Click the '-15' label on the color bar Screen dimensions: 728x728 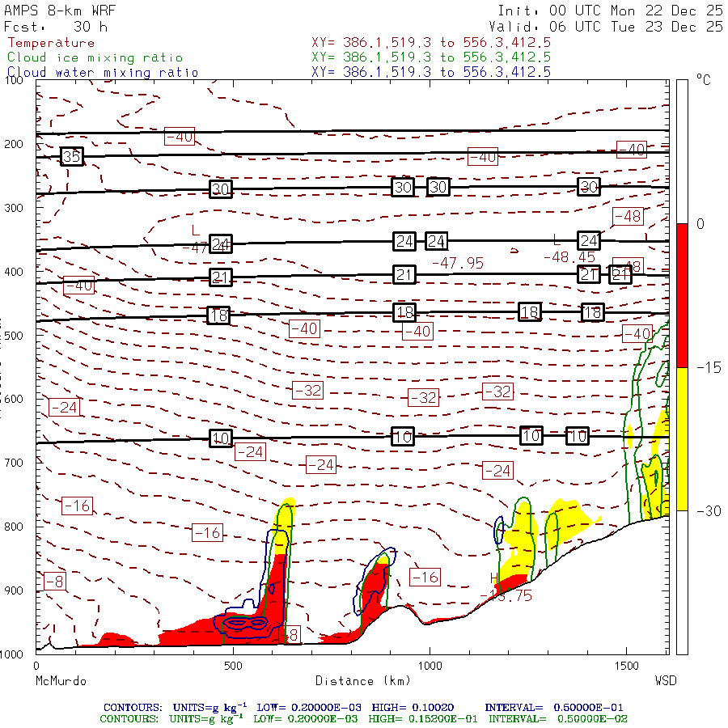tap(709, 368)
